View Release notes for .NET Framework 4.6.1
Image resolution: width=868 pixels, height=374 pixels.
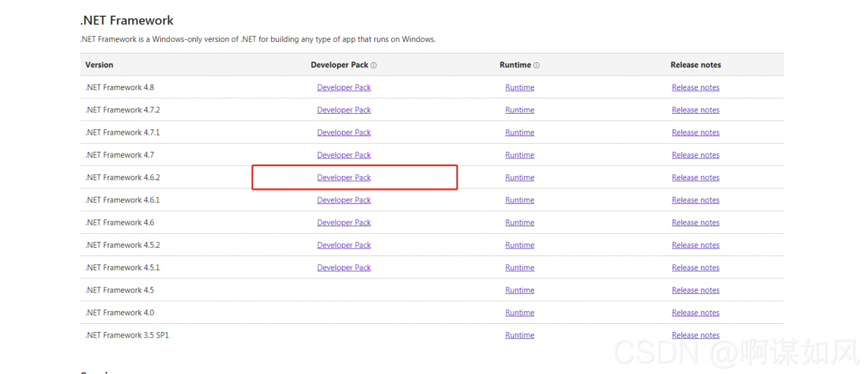pos(696,200)
